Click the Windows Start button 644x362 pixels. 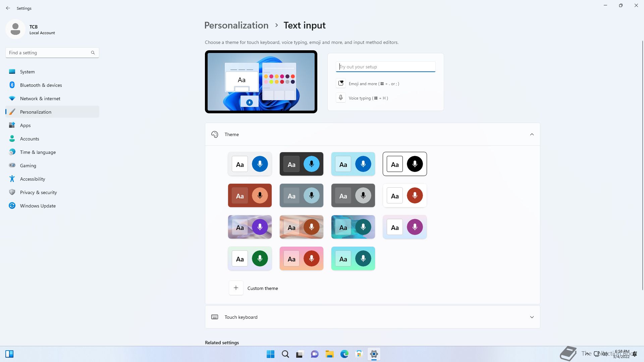pyautogui.click(x=270, y=354)
